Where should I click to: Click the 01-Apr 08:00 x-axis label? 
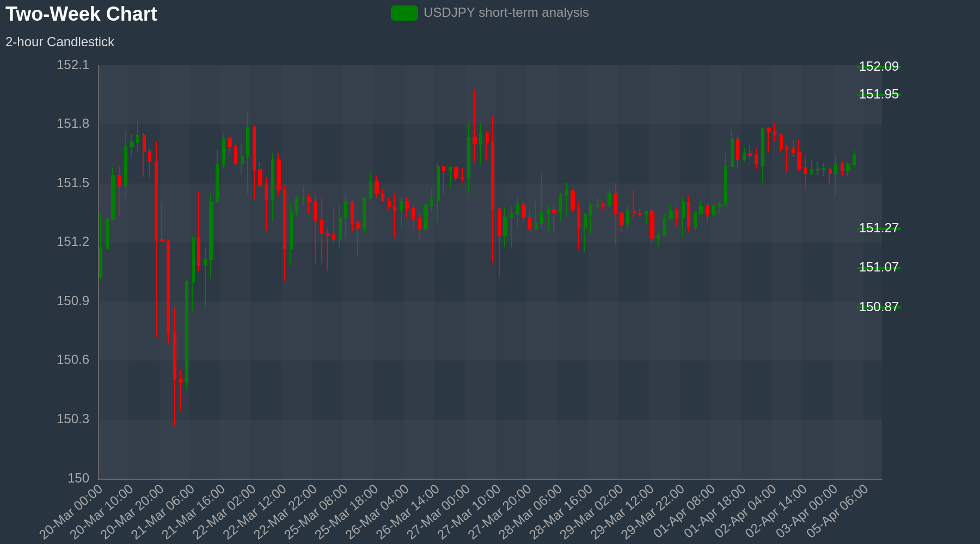point(685,512)
